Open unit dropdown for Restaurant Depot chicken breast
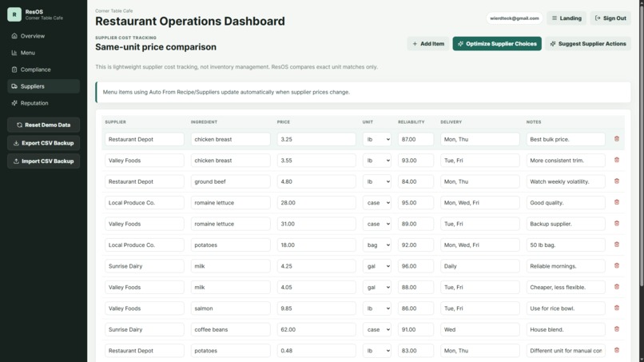644x362 pixels. (377, 139)
